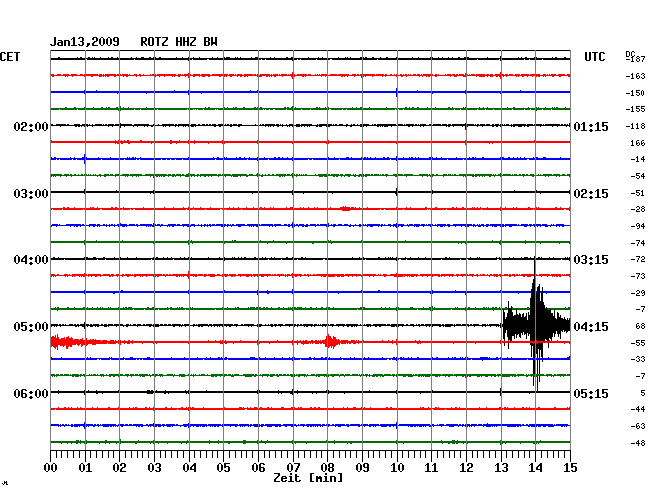The width and height of the screenshot is (650, 494).
Task: Select minute 13 on the time axis
Action: coord(501,467)
